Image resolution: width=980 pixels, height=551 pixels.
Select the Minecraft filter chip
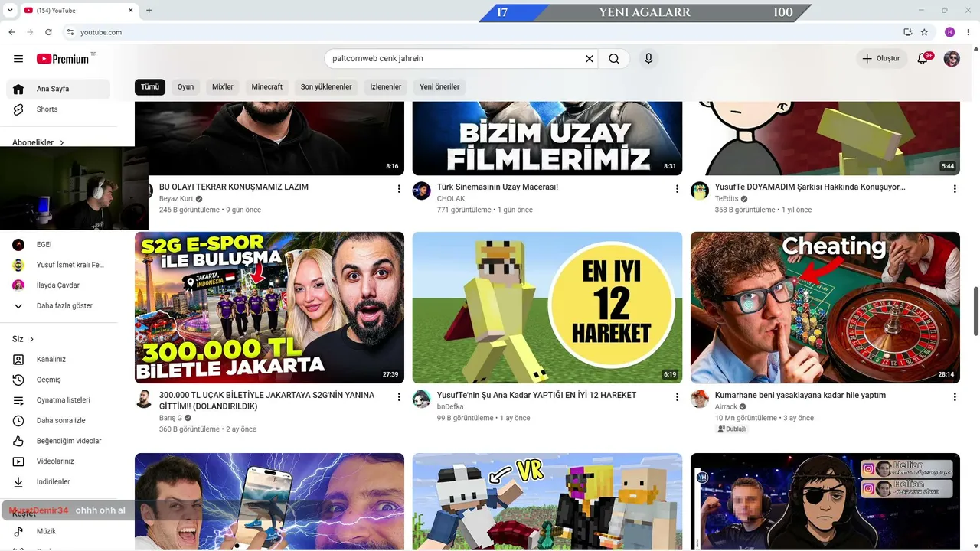[267, 86]
